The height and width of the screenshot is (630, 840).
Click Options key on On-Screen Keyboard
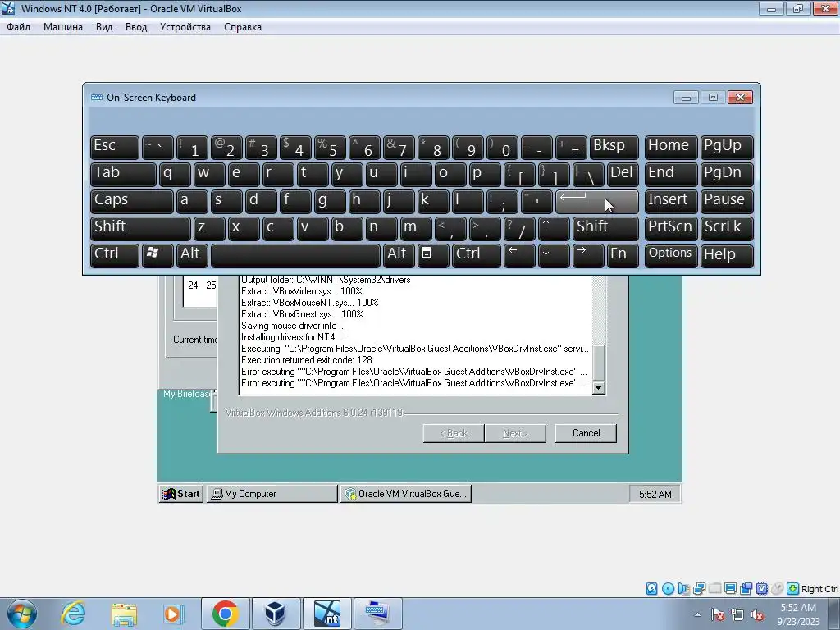[670, 255]
